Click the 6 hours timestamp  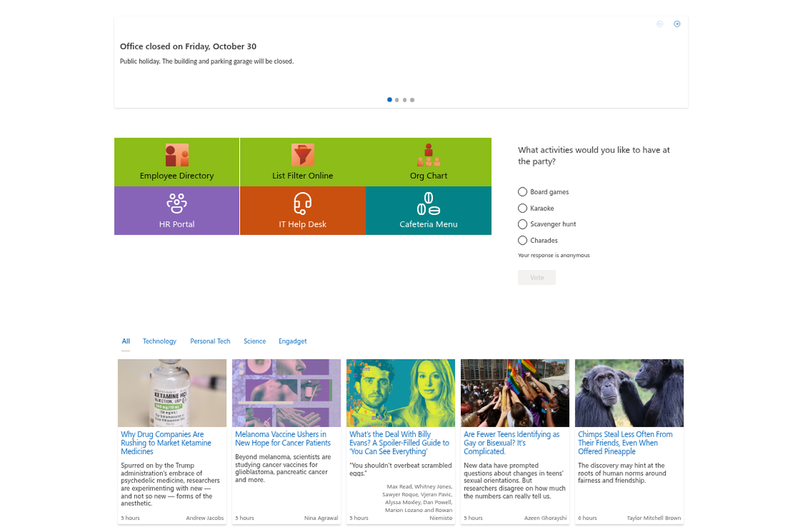click(x=587, y=518)
